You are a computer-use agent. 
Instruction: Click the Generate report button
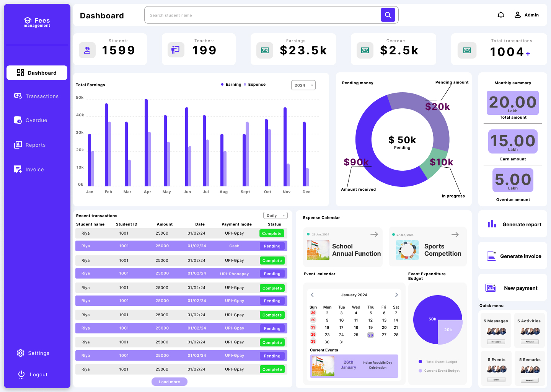pyautogui.click(x=513, y=224)
